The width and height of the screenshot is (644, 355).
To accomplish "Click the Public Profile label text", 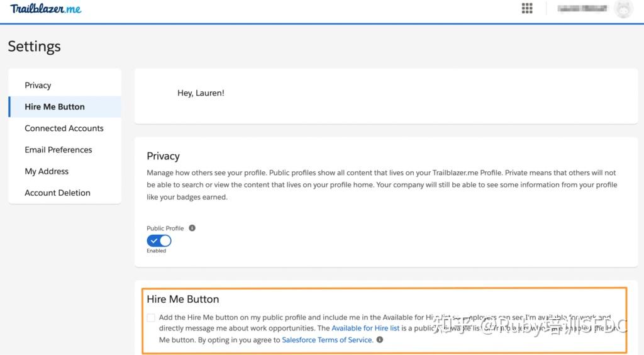I will coord(165,228).
